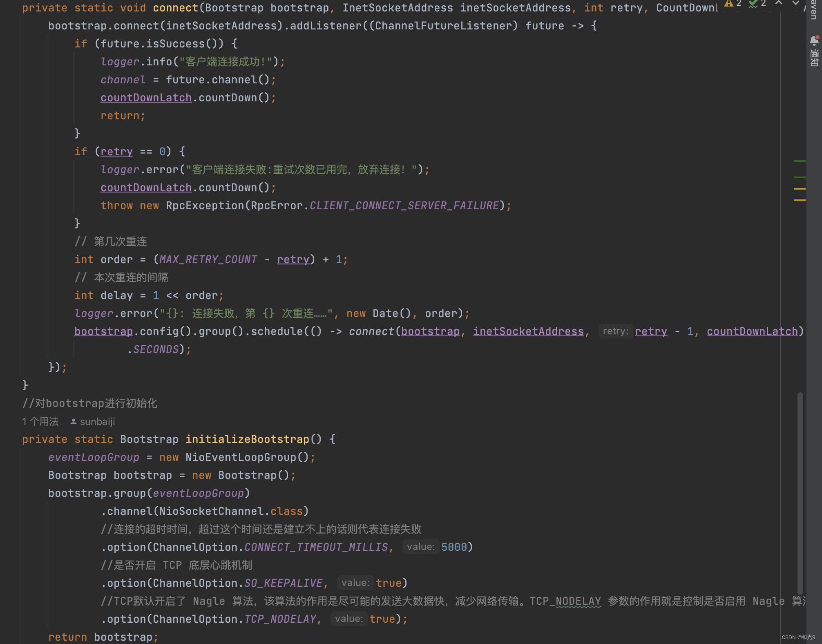
Task: Click the SO_KEEPALIVE option constant
Action: click(x=284, y=583)
